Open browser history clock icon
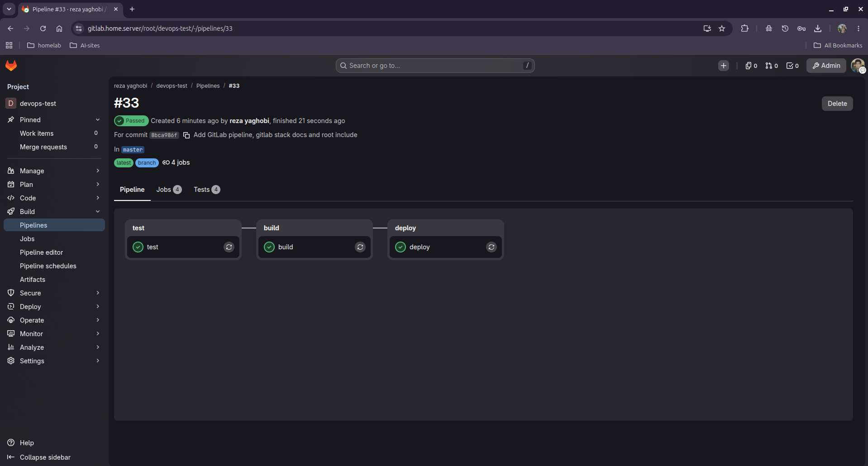This screenshot has height=466, width=868. coord(785,29)
